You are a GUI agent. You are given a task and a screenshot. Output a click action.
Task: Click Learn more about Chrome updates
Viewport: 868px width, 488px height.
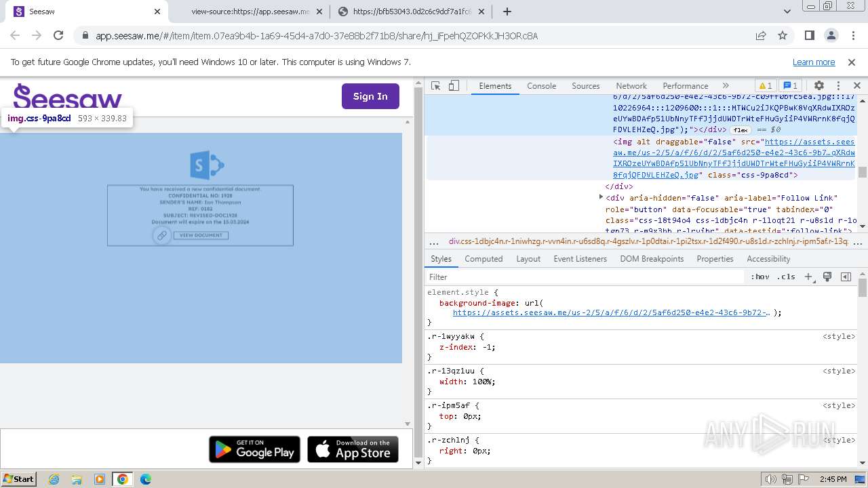814,62
